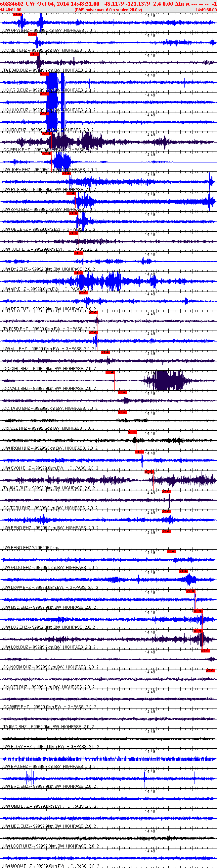Click the red pick marker on UW.GPW.EHZ trace
This screenshot has height=868, width=217.
(x=17, y=15)
